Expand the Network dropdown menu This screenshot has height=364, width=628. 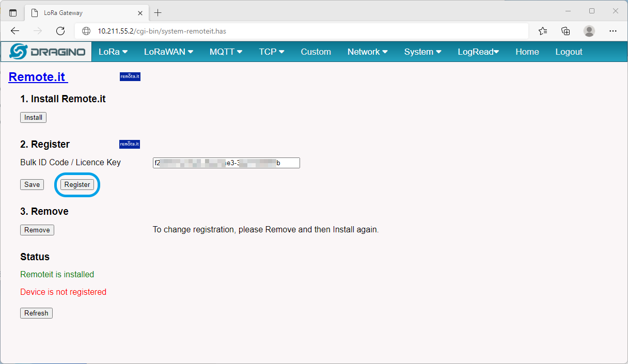pyautogui.click(x=367, y=52)
